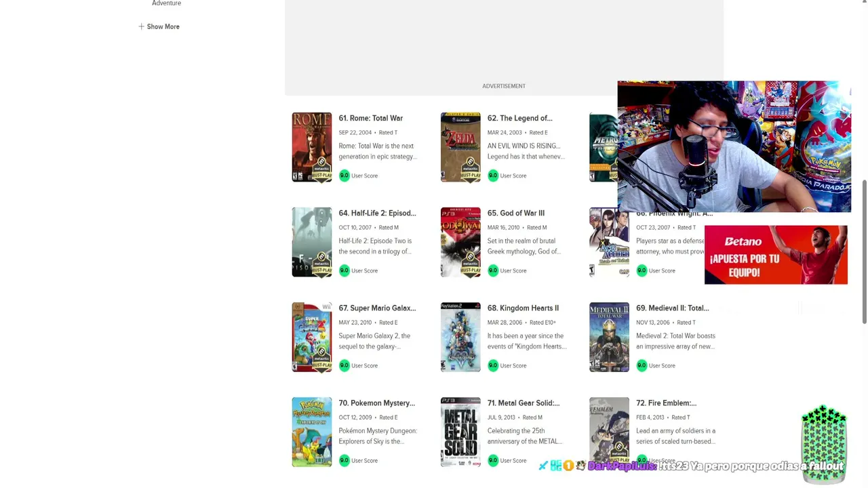The height and width of the screenshot is (488, 868).
Task: Click 'MAR 28, 2006' release date
Action: [505, 322]
